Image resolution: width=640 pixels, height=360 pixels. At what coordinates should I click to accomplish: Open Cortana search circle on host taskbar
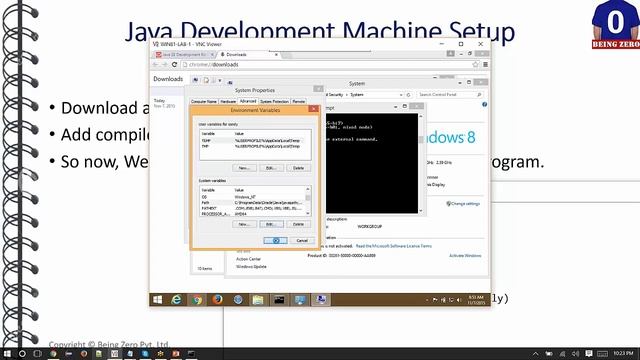click(x=22, y=353)
